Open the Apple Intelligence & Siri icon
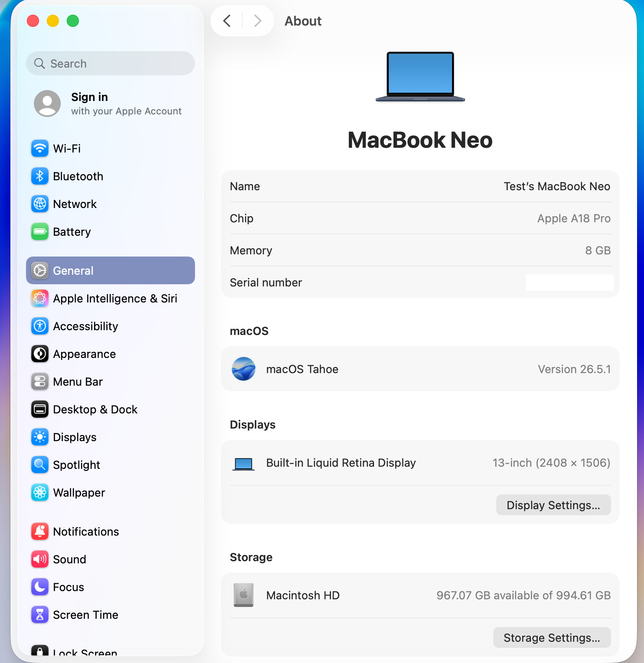 (40, 298)
